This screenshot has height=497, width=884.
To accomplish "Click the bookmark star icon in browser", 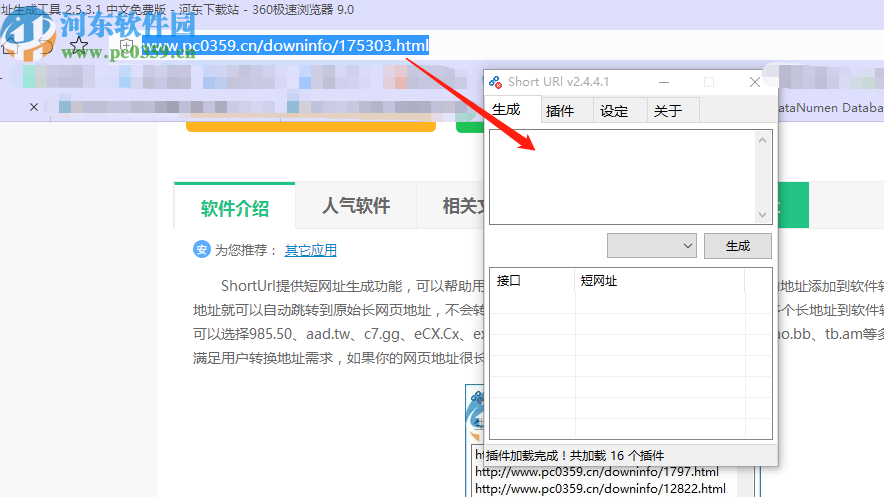I will point(79,45).
